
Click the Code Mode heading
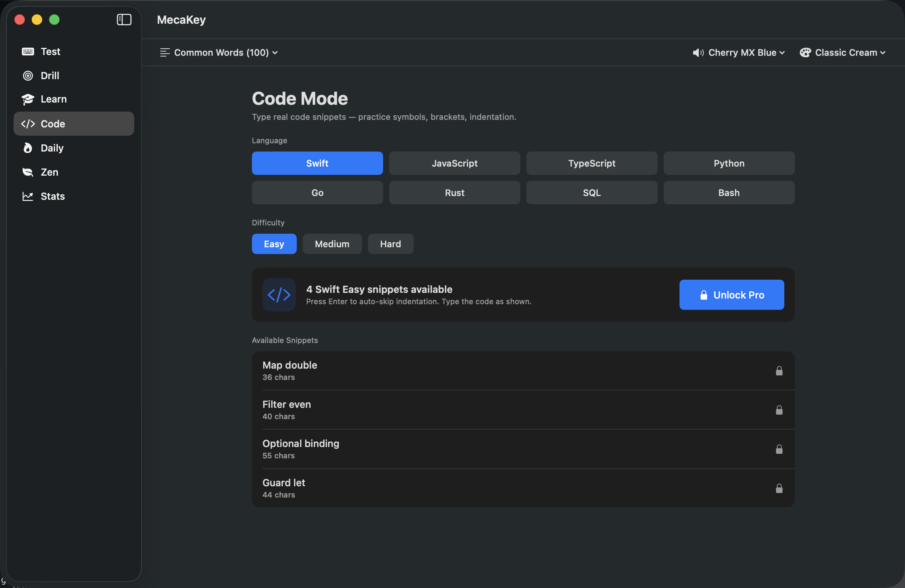[x=300, y=99]
